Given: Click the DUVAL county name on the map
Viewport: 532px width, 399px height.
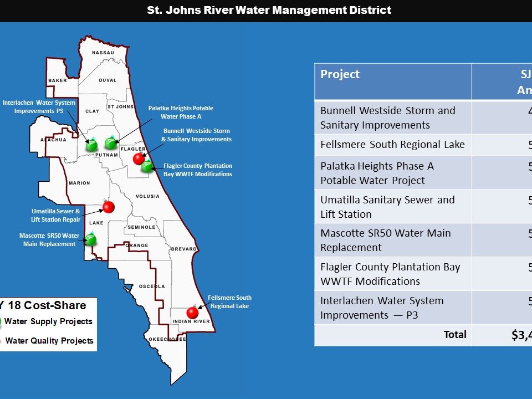Looking at the screenshot, I should (108, 80).
